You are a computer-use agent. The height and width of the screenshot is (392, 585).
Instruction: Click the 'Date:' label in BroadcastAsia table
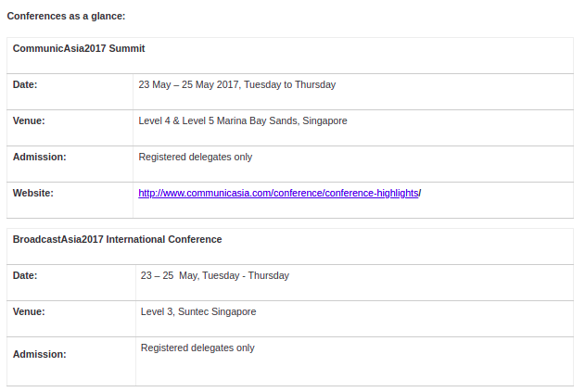click(x=25, y=275)
